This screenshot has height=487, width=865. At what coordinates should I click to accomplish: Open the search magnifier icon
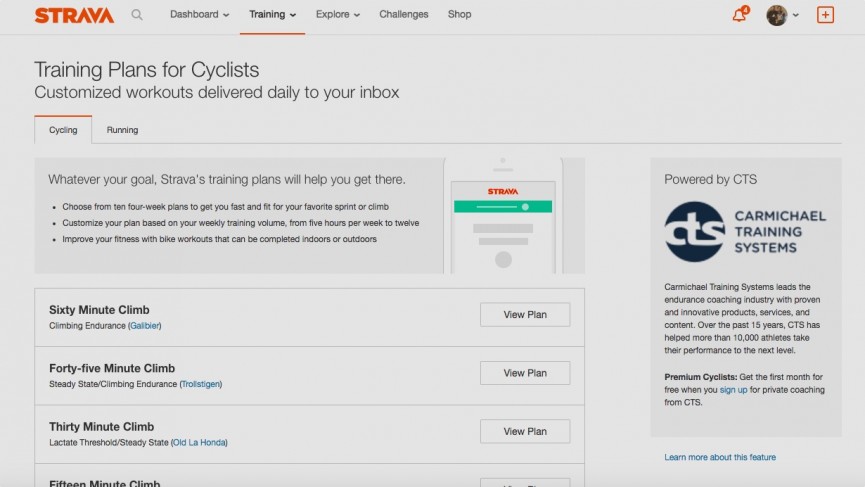click(137, 15)
